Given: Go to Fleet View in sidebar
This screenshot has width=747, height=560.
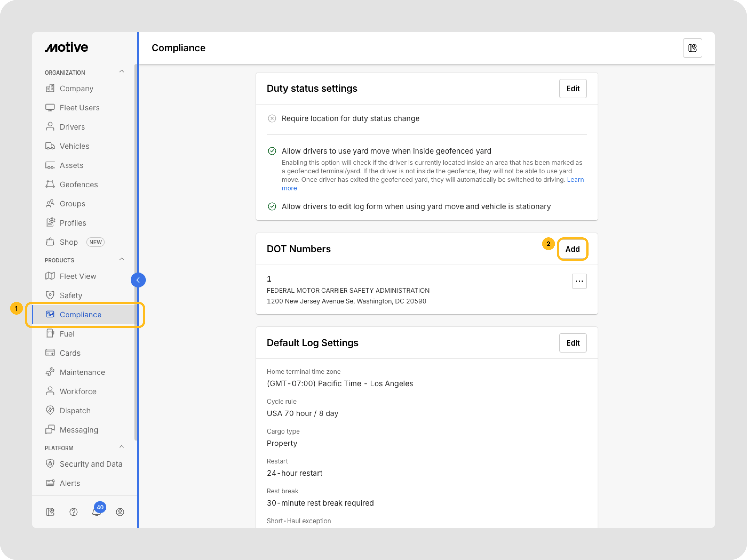Looking at the screenshot, I should pos(78,276).
